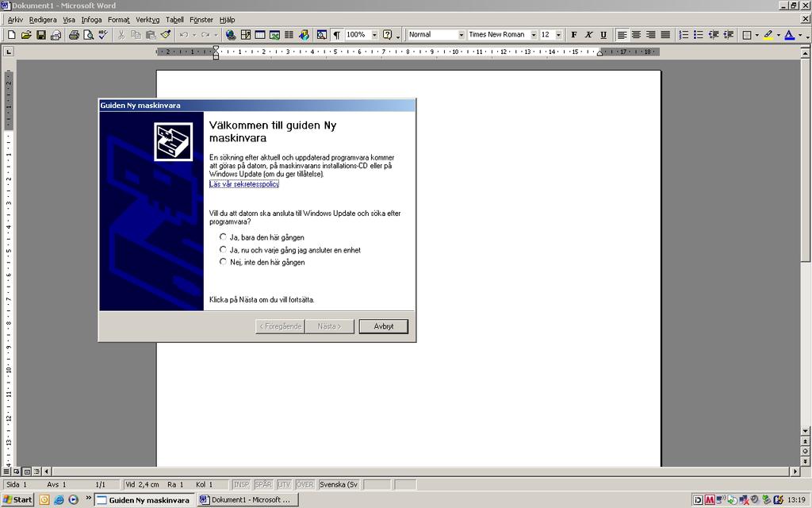Open 'Läs vår sekretesspolicy' link
Screen dimensions: 812x508
pyautogui.click(x=244, y=184)
